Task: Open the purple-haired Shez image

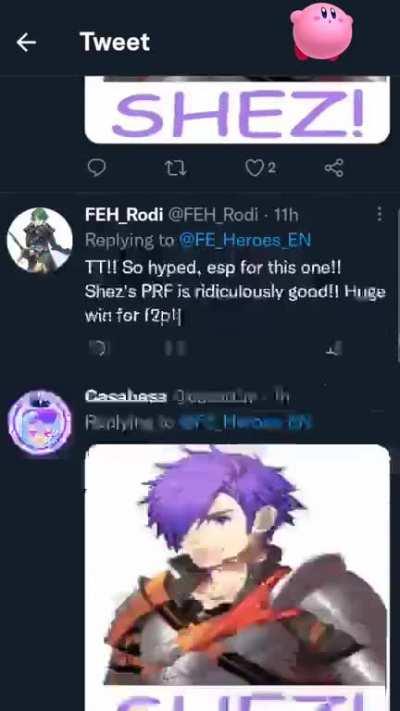Action: pos(237,565)
